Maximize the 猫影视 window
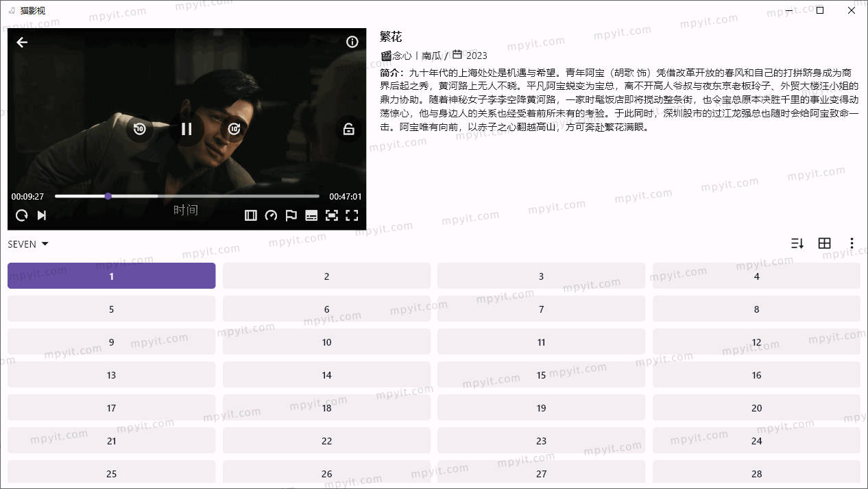 820,10
